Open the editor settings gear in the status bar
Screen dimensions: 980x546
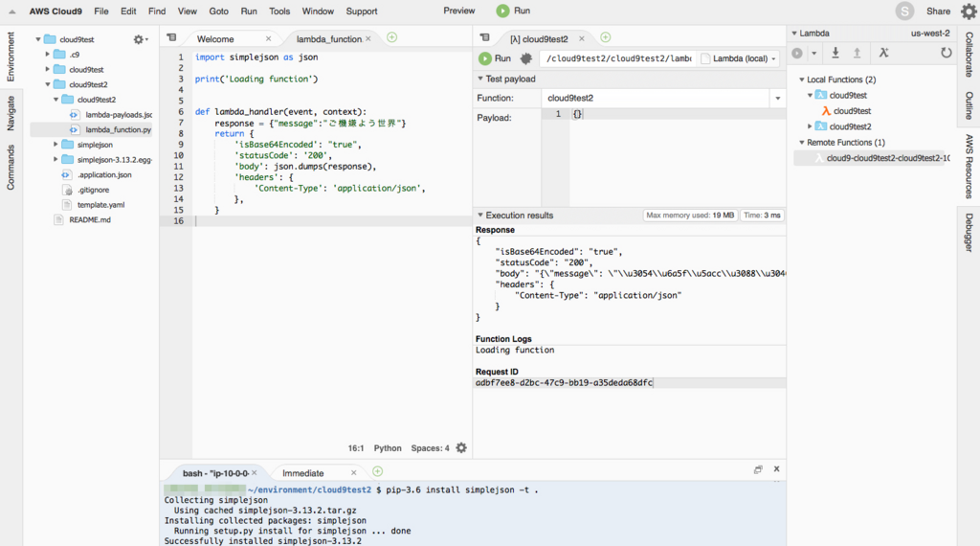click(461, 447)
